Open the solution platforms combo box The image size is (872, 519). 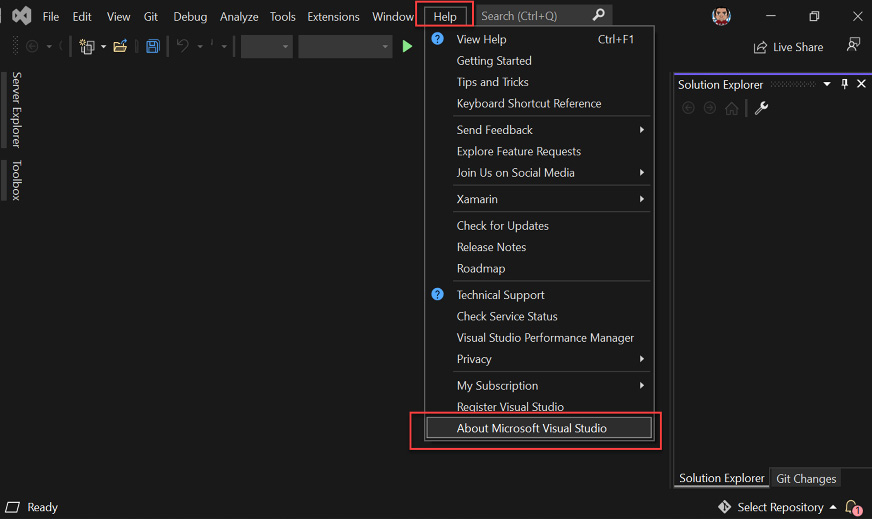coord(345,47)
